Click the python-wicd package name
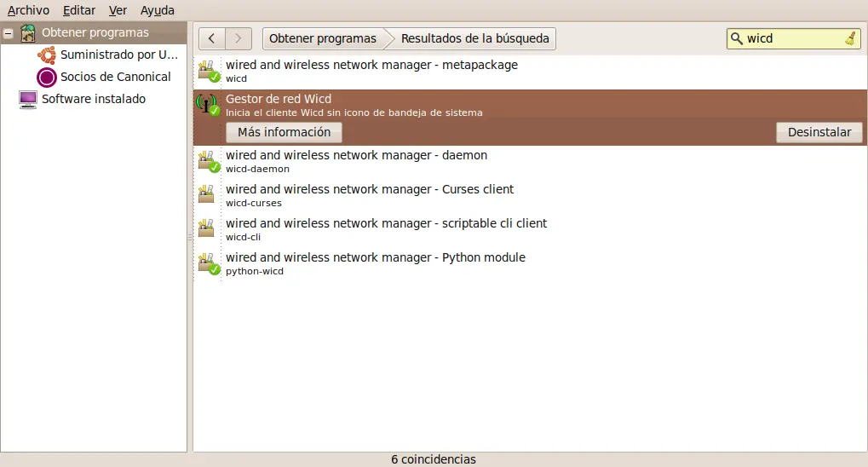868x467 pixels. [255, 272]
